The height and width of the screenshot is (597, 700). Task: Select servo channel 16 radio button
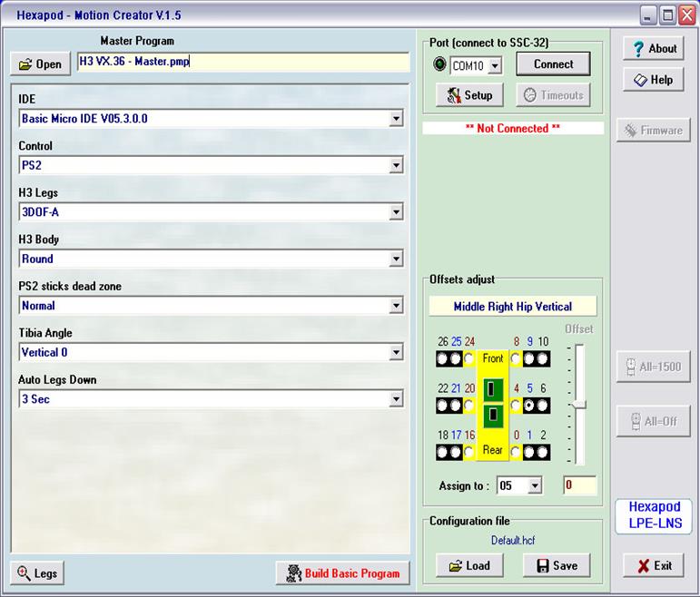tap(468, 453)
